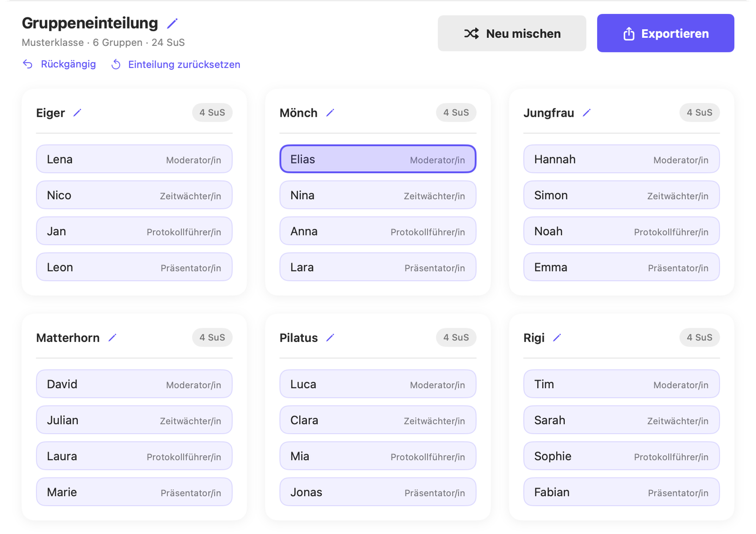Viewport: 756px width, 534px height.
Task: Select Leon's Präsentator/in card
Action: coord(134,267)
